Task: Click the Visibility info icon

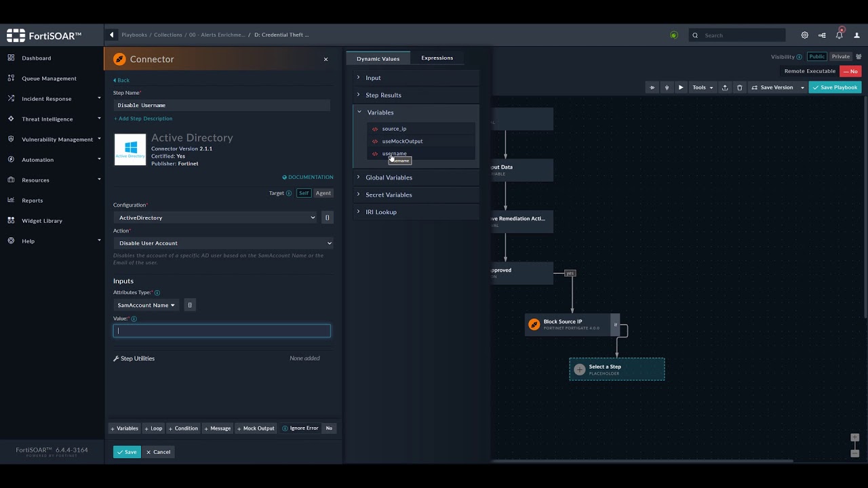Action: point(799,57)
